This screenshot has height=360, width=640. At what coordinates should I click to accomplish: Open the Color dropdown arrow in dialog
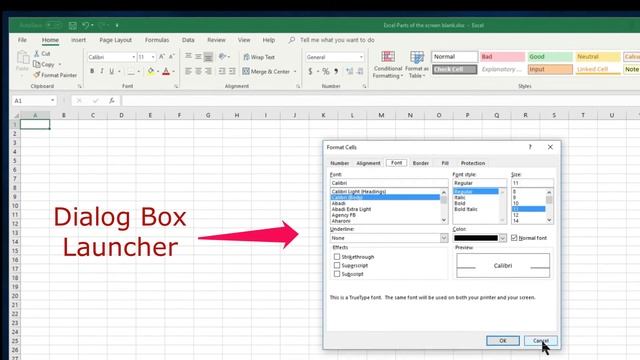(502, 238)
